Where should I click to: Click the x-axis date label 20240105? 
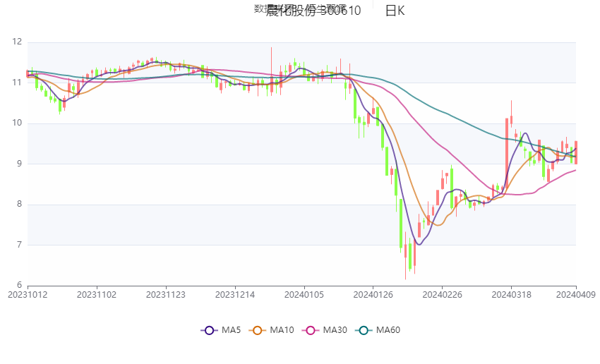[304, 295]
